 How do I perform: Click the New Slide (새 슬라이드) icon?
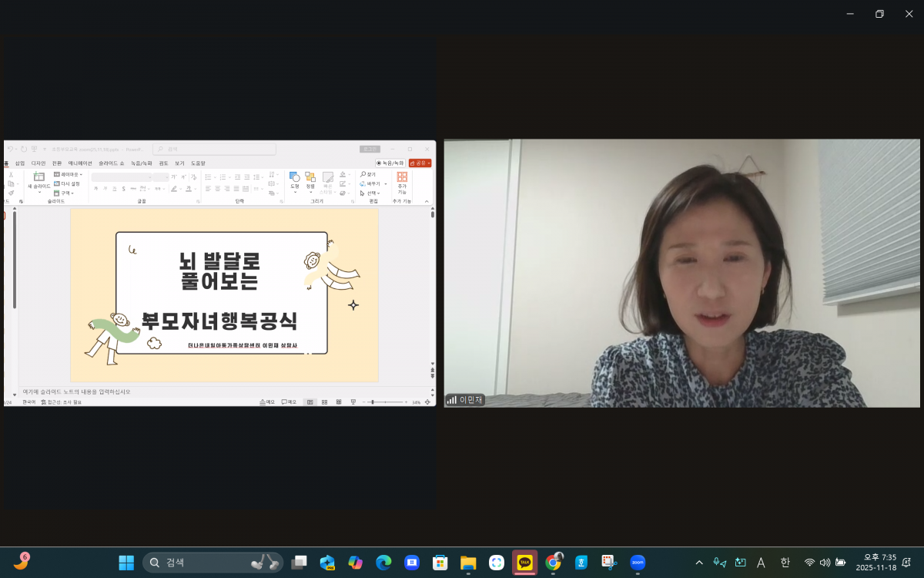38,177
